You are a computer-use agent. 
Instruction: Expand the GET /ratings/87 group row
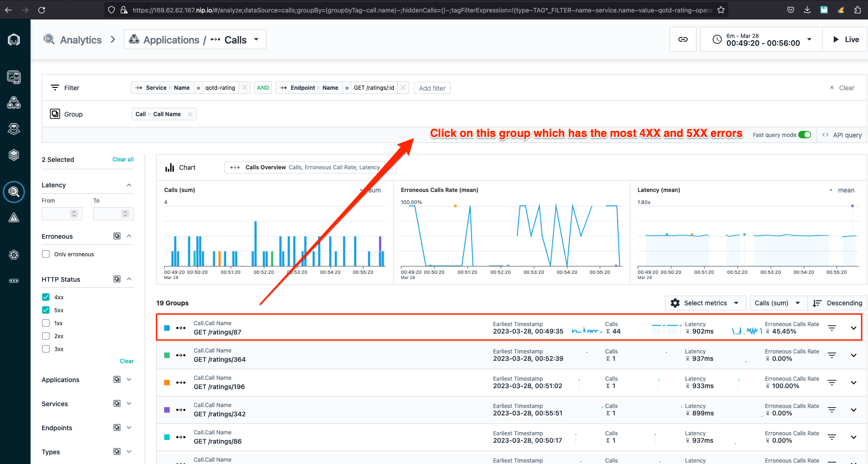[x=854, y=328]
